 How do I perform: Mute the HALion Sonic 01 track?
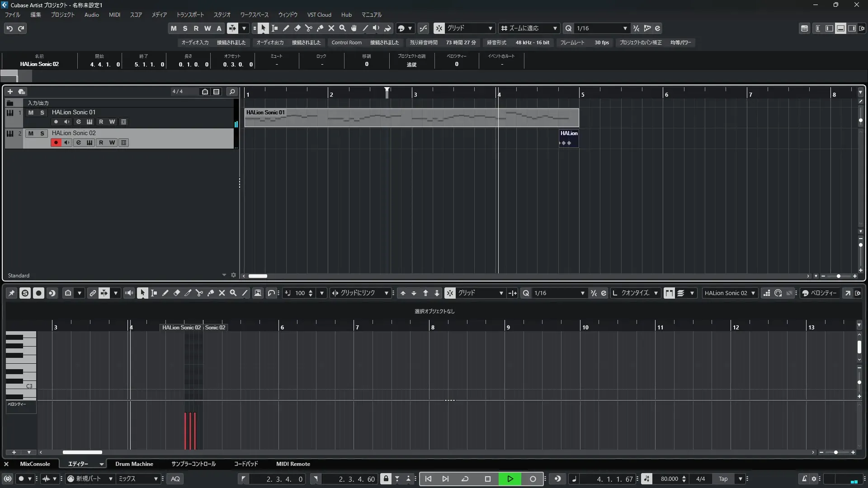(x=31, y=113)
